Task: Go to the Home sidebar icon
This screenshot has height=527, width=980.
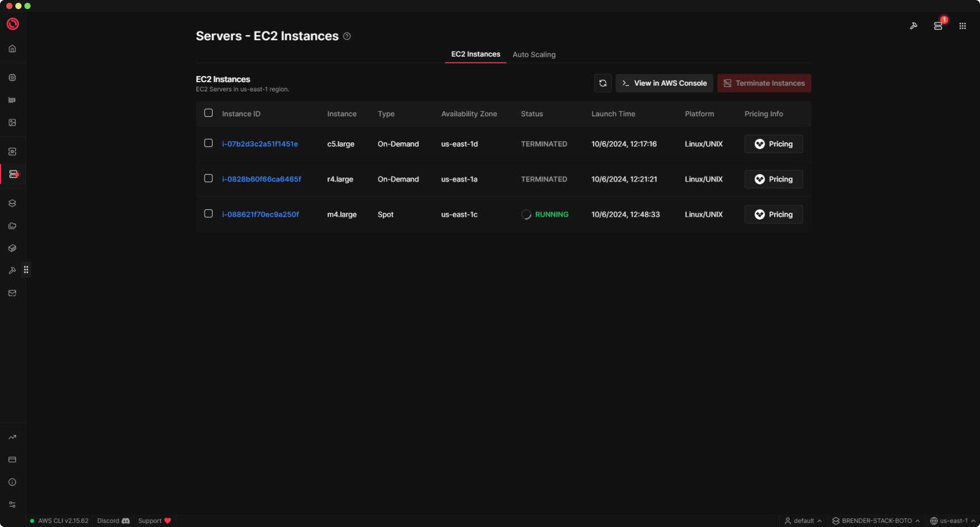Action: (12, 49)
